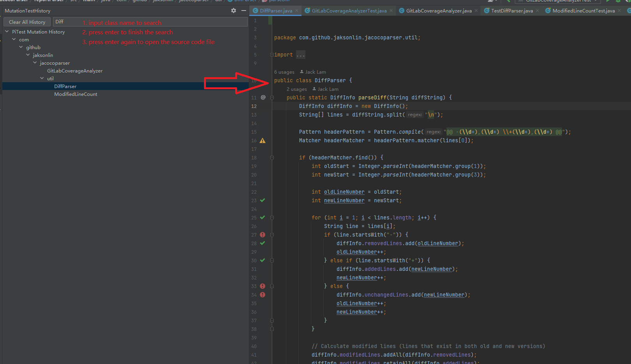Click Jack Lam author hint above parseDiff
This screenshot has width=631, height=364.
coord(326,89)
